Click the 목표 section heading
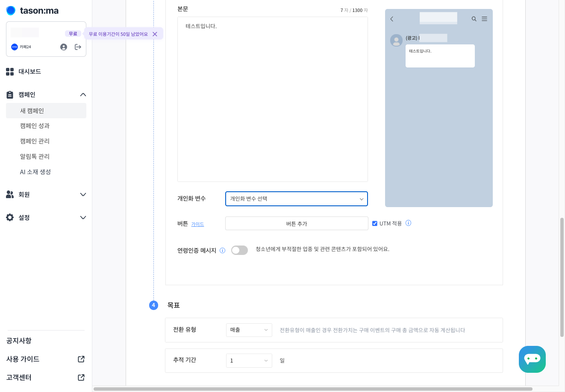Viewport: 565px width, 392px height. click(174, 305)
